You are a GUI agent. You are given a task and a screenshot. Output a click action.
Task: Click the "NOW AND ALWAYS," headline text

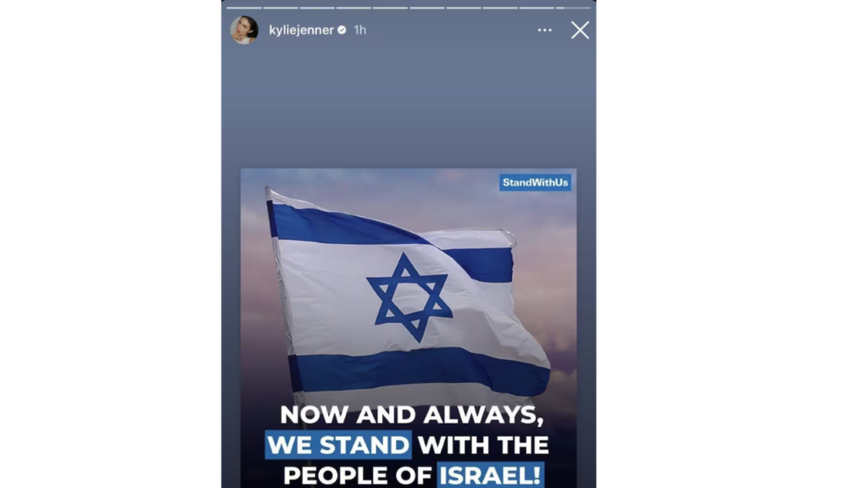(411, 415)
